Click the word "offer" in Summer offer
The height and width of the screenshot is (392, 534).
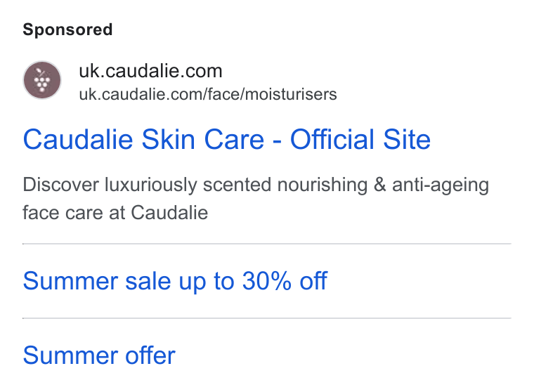point(150,355)
